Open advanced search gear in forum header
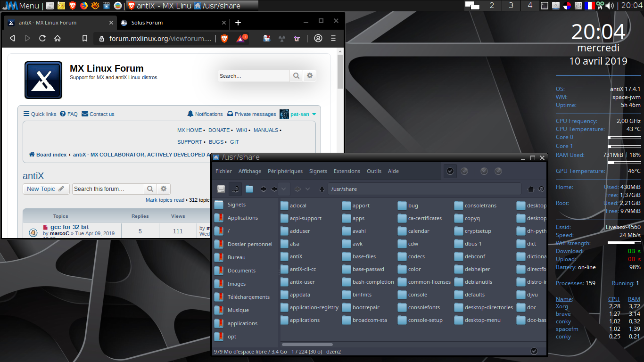Screen dimensions: 644x362 (310, 76)
